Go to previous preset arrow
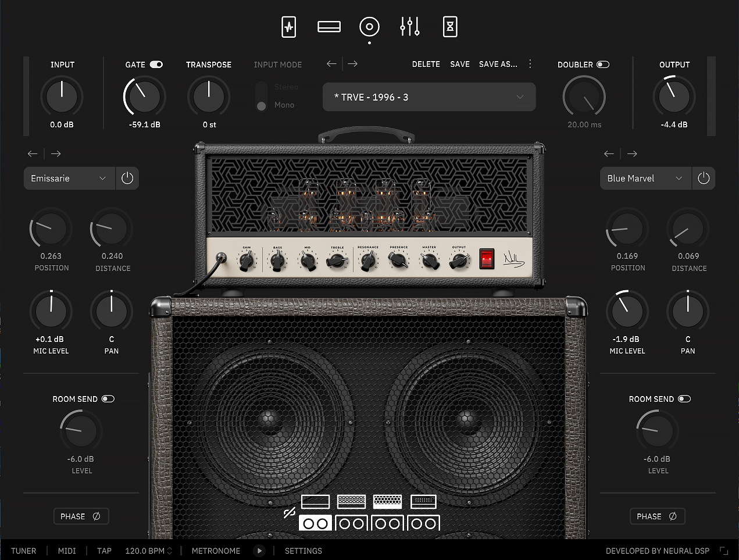The width and height of the screenshot is (739, 560). tap(331, 64)
